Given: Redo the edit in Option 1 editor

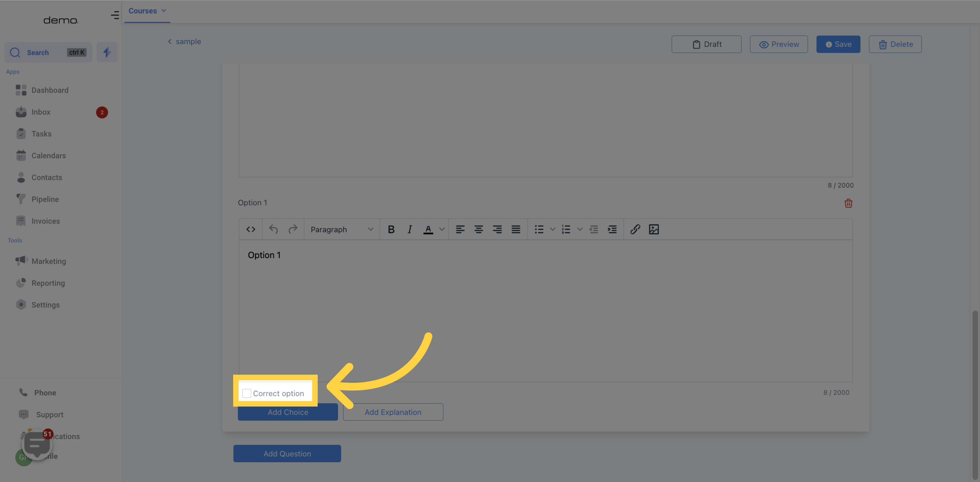Looking at the screenshot, I should point(292,229).
